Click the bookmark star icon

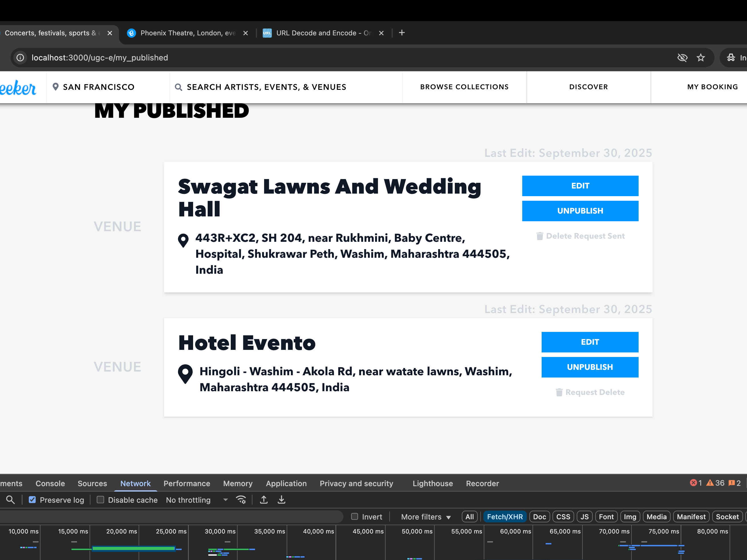coord(701,58)
